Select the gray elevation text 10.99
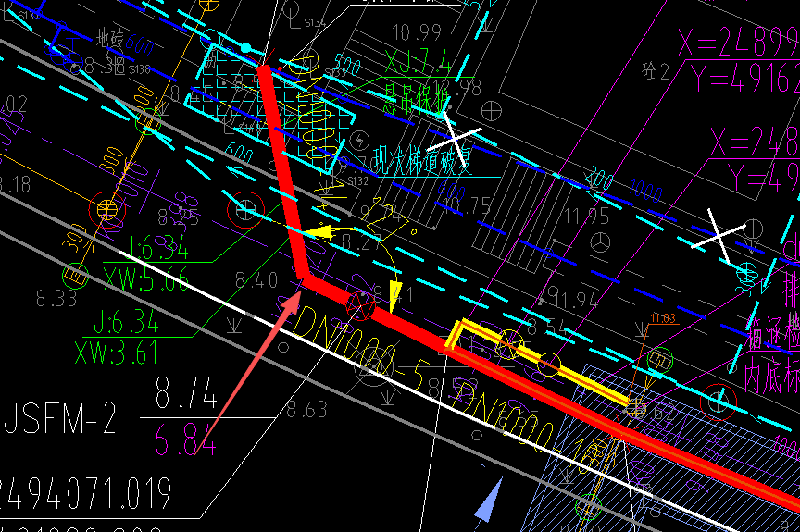This screenshot has width=800, height=532. coord(417,33)
